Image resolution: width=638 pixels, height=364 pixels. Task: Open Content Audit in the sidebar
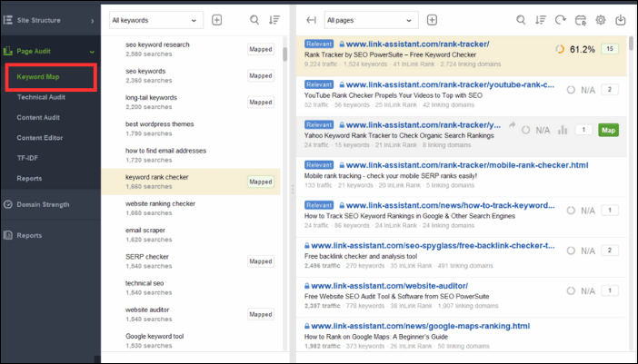coord(38,117)
